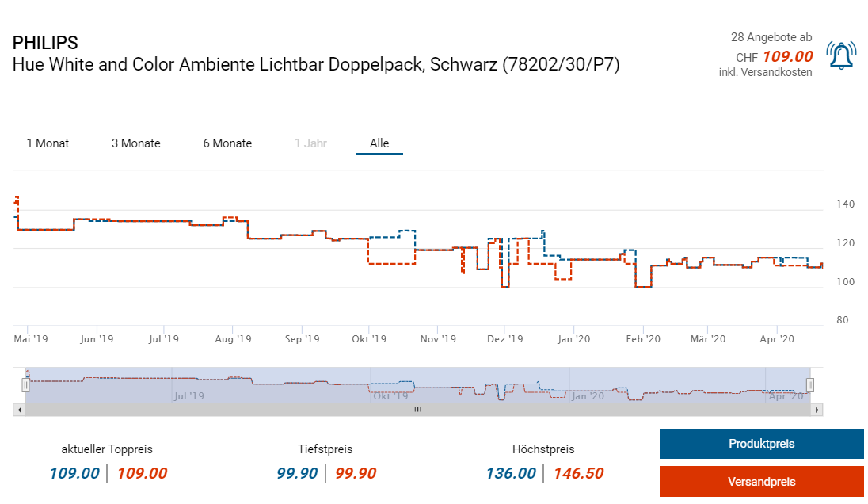
Task: Choose the 1 Jahr range option
Action: pyautogui.click(x=310, y=143)
